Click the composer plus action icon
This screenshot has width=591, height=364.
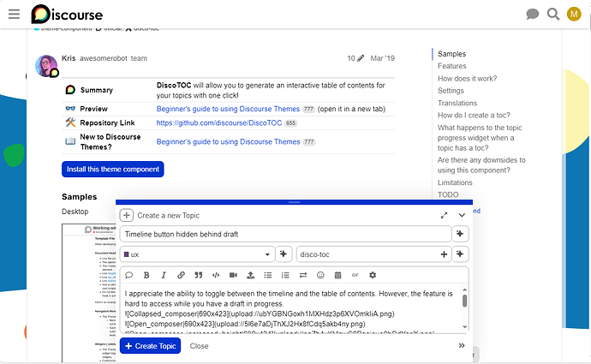[x=127, y=216]
